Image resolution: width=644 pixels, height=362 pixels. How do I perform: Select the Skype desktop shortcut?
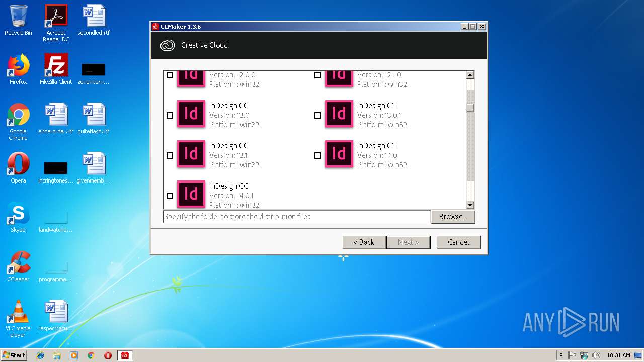(18, 217)
